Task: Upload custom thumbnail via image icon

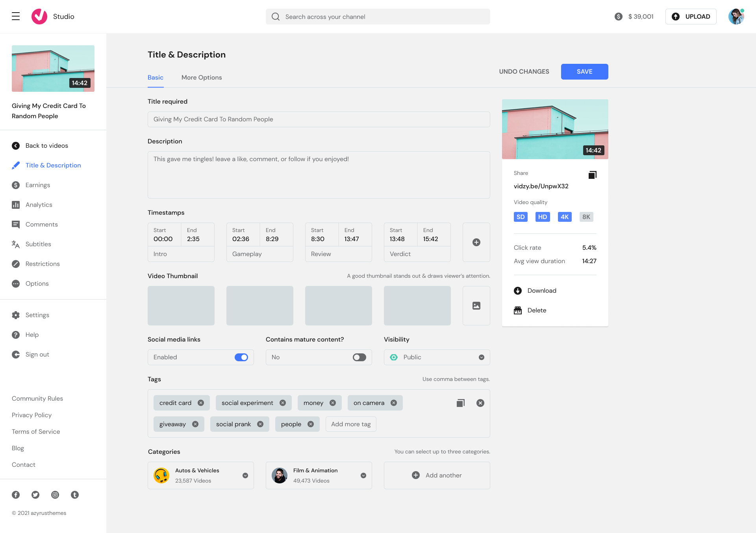Action: (x=476, y=306)
